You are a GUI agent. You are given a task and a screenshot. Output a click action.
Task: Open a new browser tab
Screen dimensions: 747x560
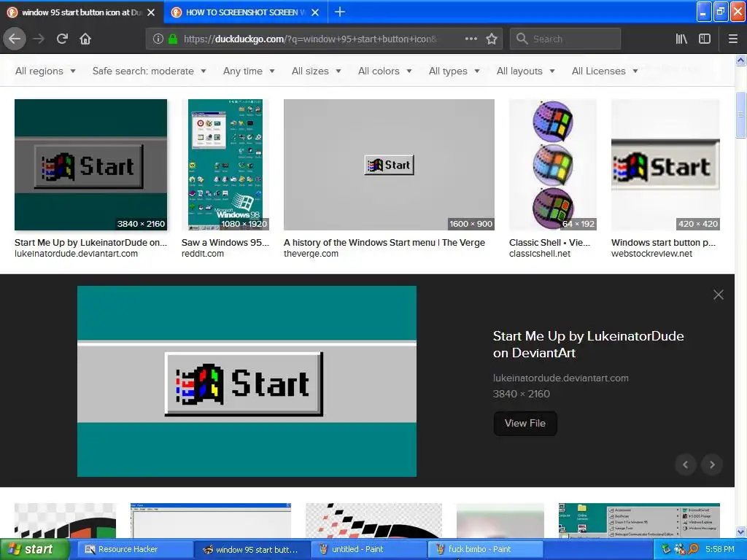click(x=340, y=12)
